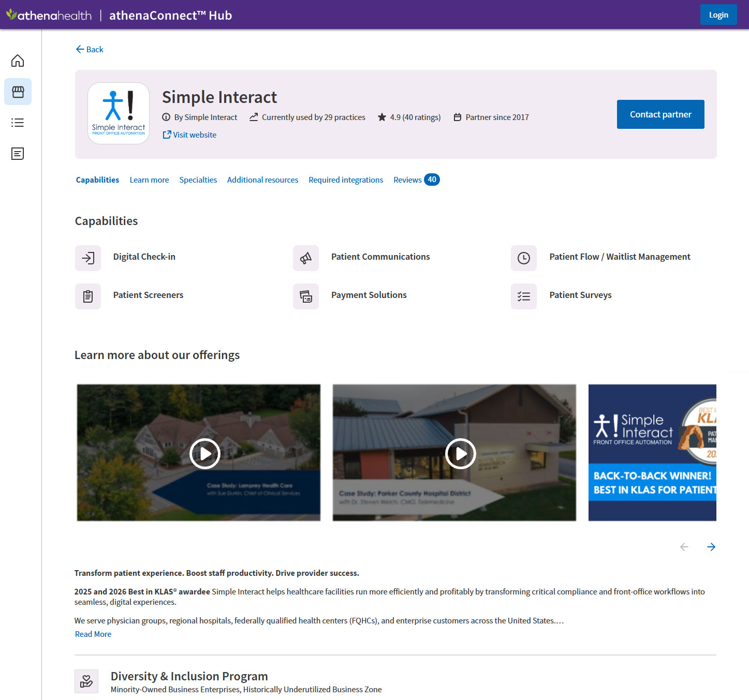Click the Patient Flow clock icon
Screen dimensions: 749x700
click(524, 258)
